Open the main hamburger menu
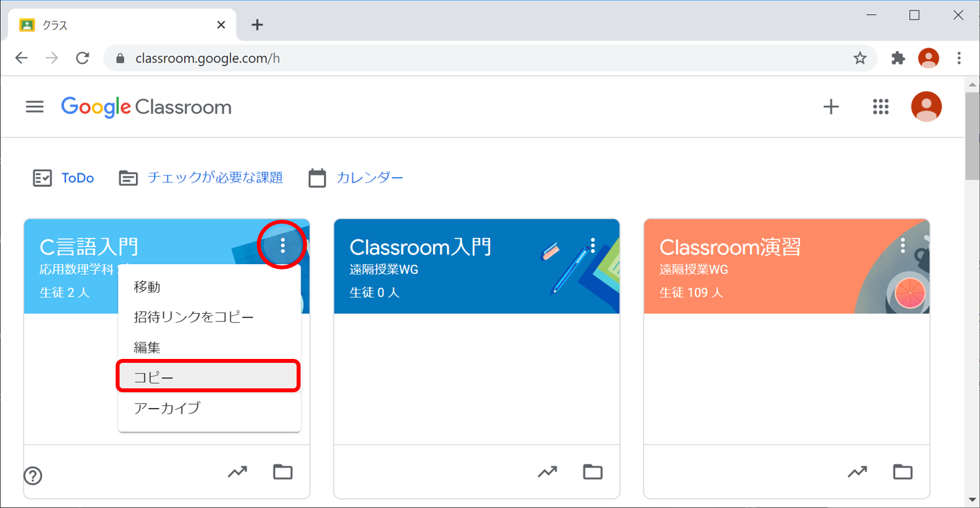 (35, 107)
